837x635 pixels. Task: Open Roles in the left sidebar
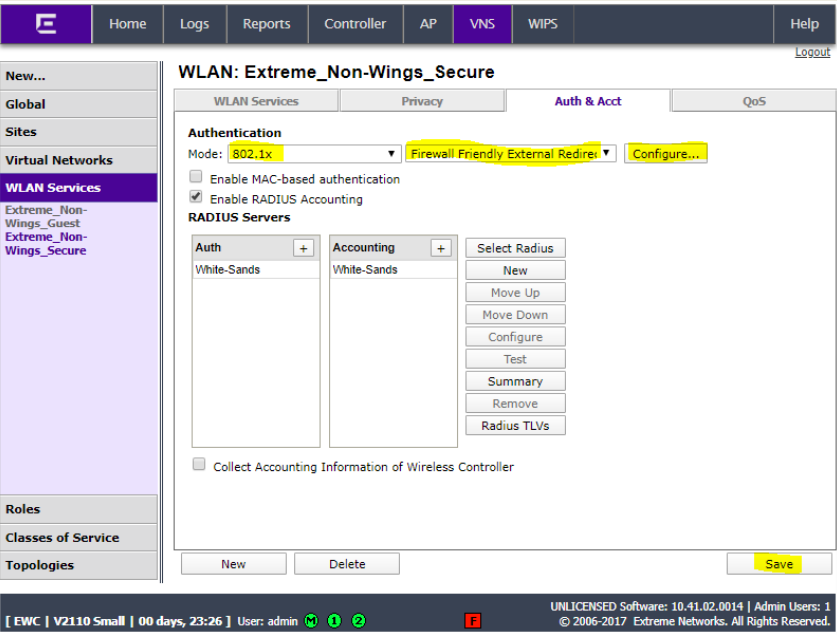tap(78, 509)
